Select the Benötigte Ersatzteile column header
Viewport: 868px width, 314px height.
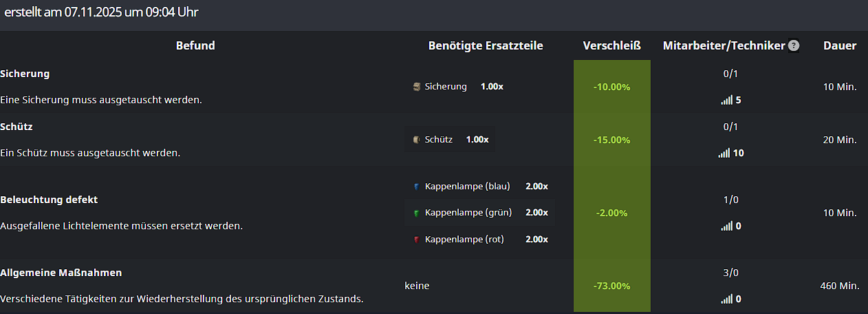point(486,46)
